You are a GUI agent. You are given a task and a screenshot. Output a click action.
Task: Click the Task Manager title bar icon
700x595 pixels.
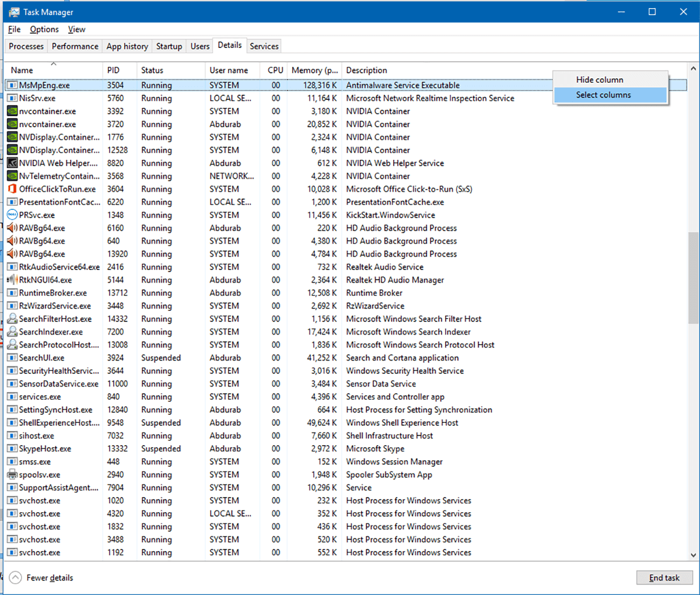pyautogui.click(x=14, y=12)
